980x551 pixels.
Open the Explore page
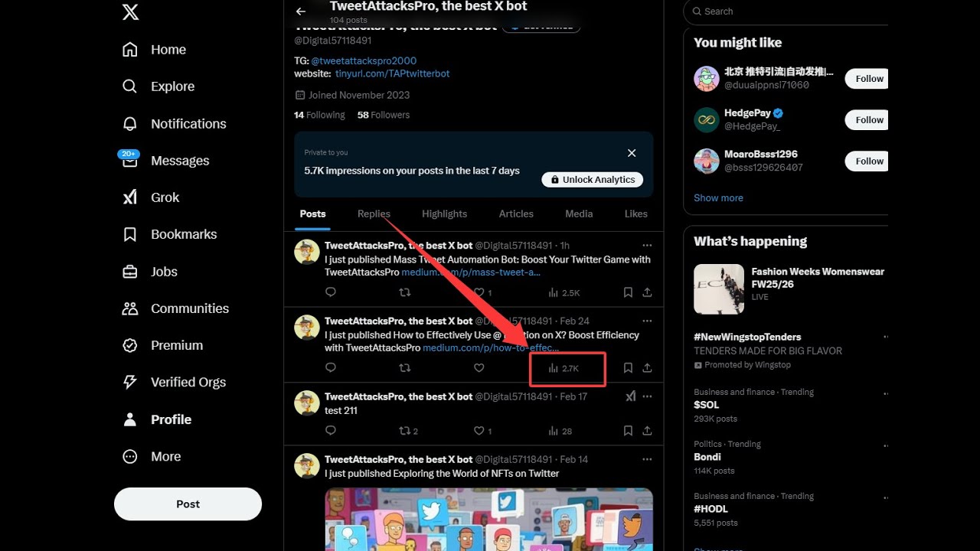(172, 86)
